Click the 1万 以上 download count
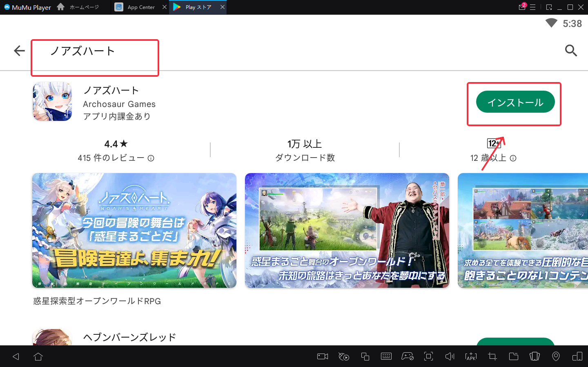 (305, 144)
